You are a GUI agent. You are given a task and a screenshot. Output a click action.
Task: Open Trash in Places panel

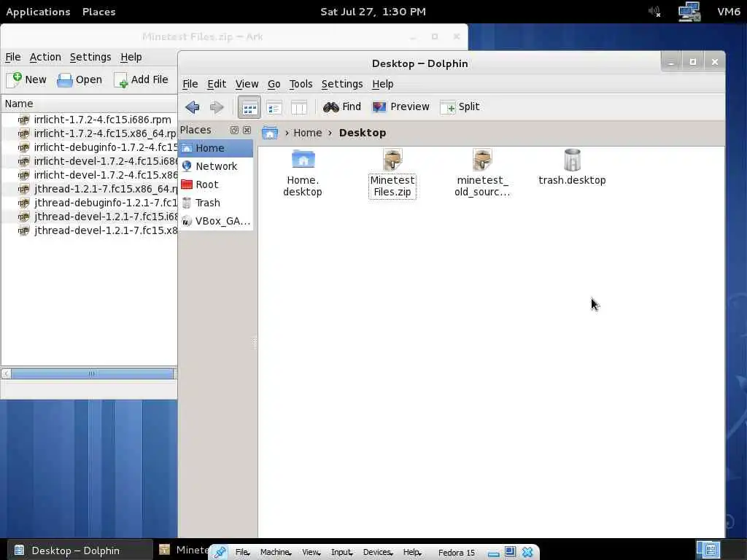coord(216,203)
